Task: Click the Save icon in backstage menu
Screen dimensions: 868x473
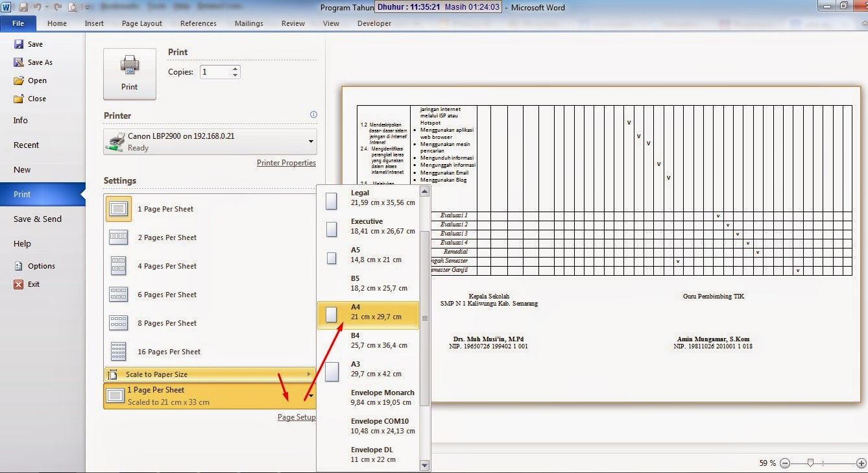Action: (x=19, y=44)
